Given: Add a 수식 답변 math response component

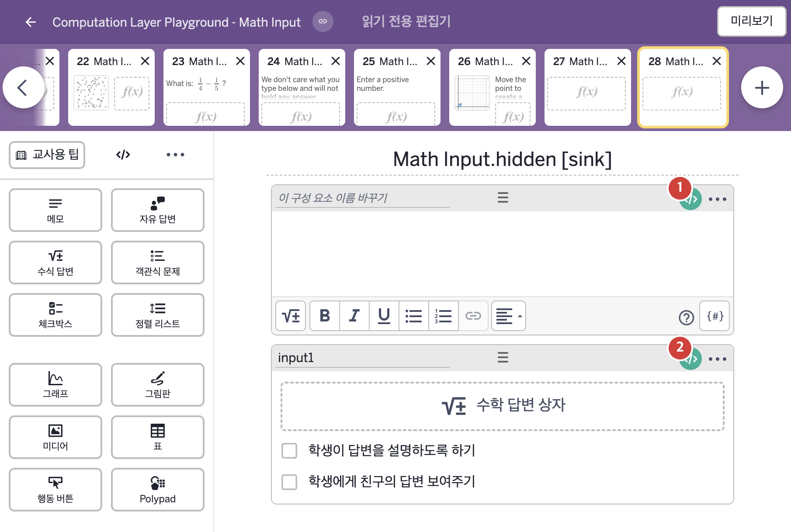Looking at the screenshot, I should [56, 263].
